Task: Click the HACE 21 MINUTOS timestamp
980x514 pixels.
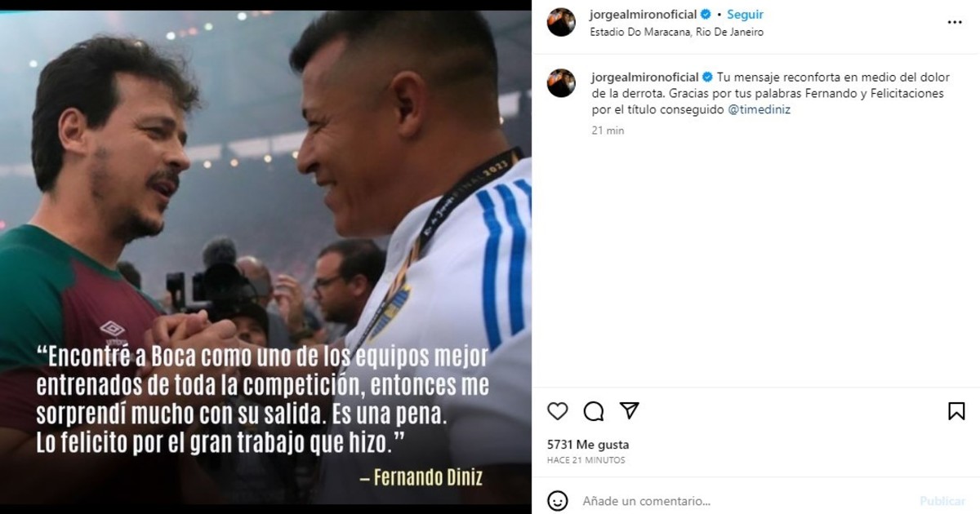Action: click(x=586, y=460)
